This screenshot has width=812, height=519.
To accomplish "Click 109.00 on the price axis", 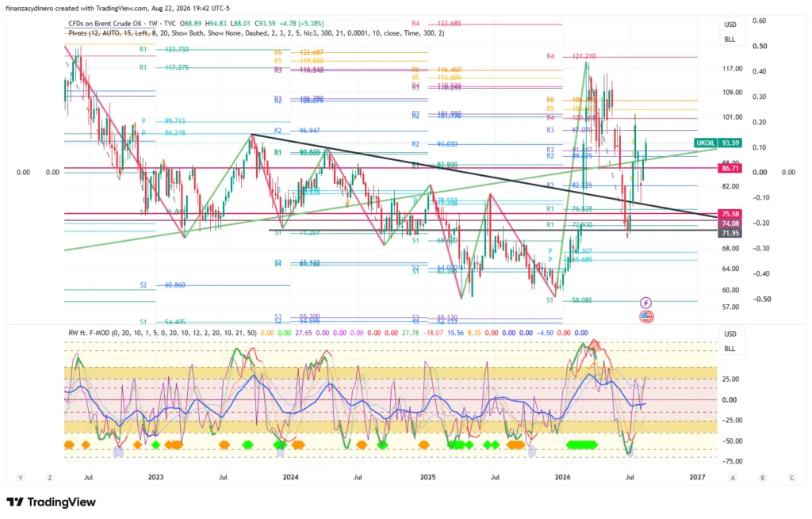I will 733,93.
